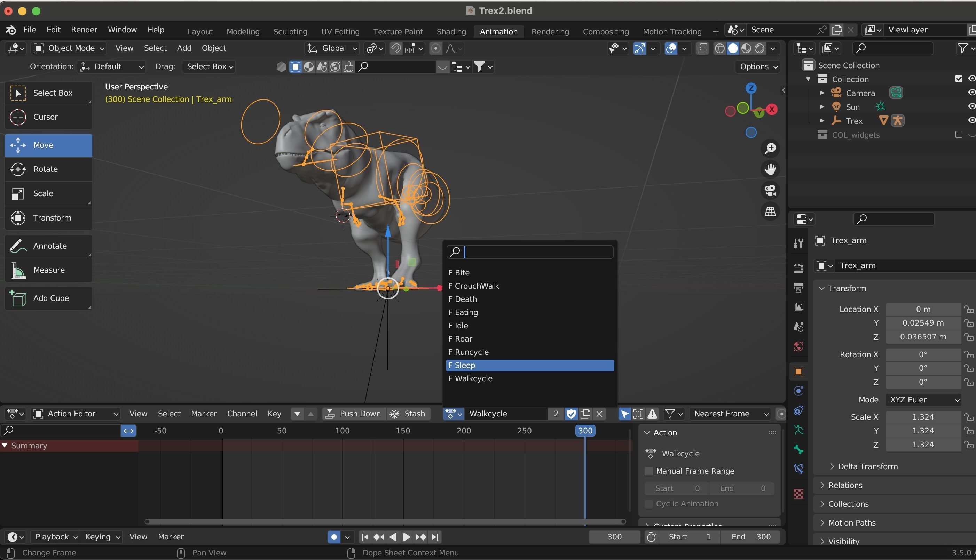The height and width of the screenshot is (560, 976).
Task: Open the Object Mode dropdown
Action: point(69,48)
